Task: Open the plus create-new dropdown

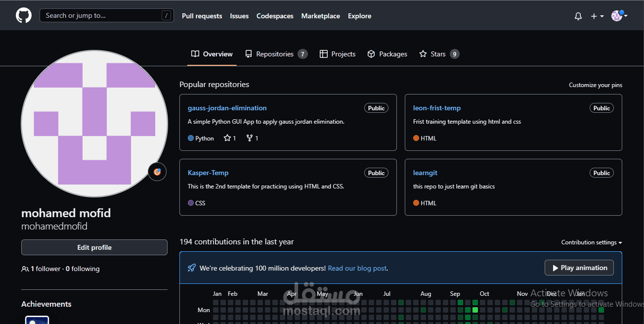Action: 597,16
